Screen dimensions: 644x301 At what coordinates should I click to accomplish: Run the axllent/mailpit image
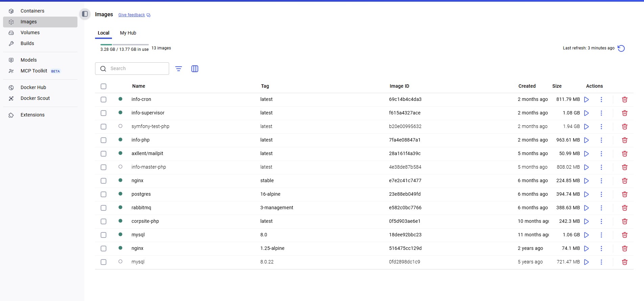tap(586, 154)
